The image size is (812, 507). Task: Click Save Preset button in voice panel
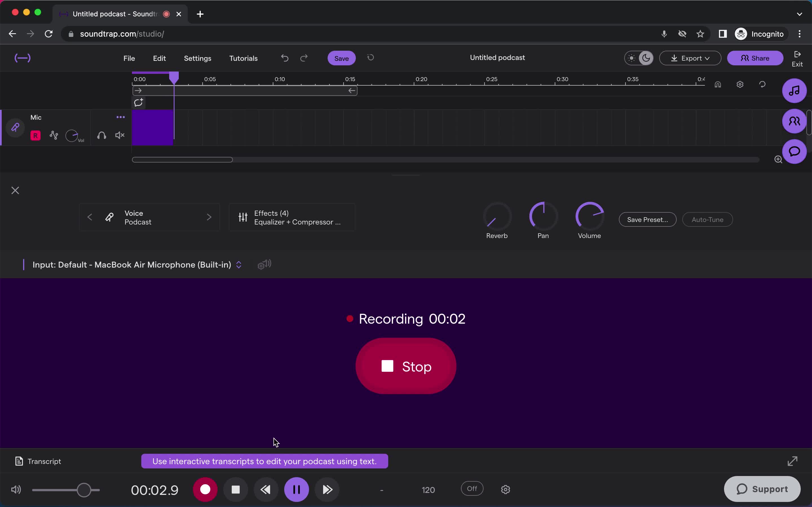[647, 219]
